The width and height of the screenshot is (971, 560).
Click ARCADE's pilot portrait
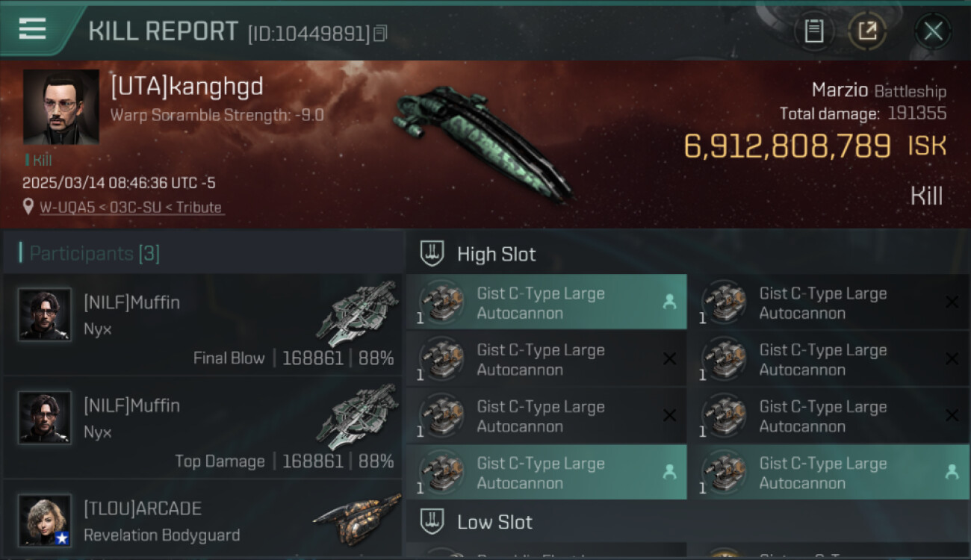[x=45, y=520]
